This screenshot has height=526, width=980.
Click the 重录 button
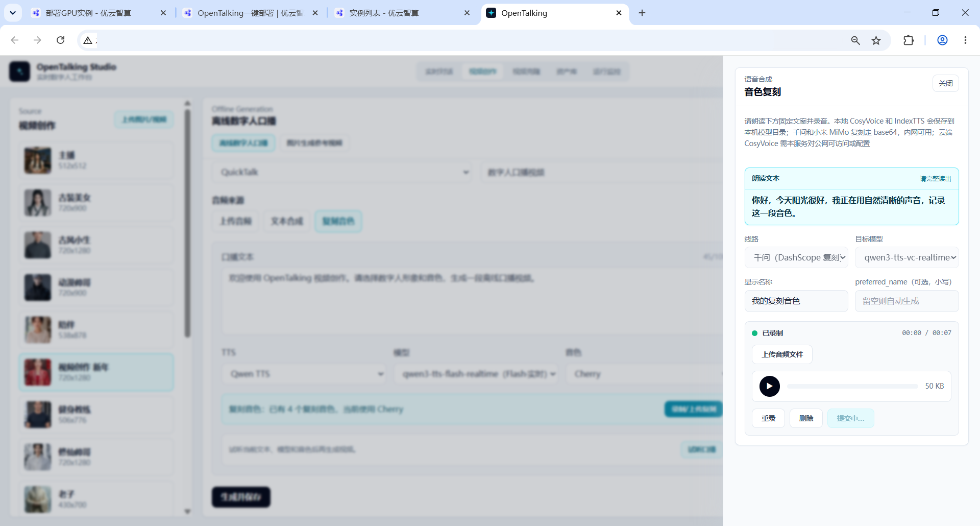tap(768, 418)
